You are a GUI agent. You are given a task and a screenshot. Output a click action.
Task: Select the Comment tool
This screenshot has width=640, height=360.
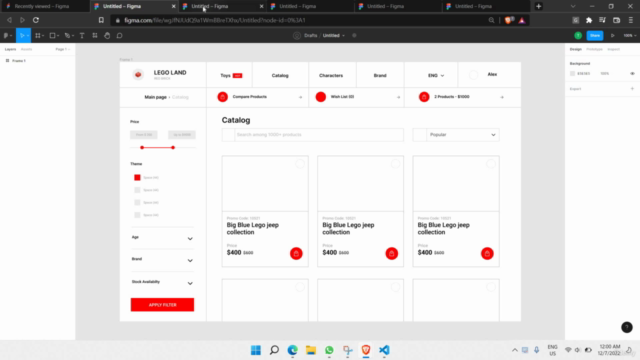point(120,36)
